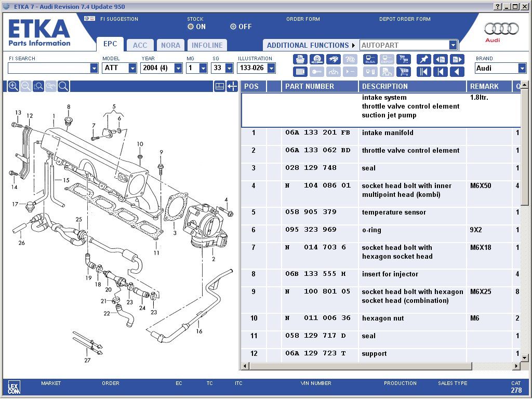This screenshot has width=532, height=399.
Task: Go to next page with right-arrow document icon
Action: [457, 59]
